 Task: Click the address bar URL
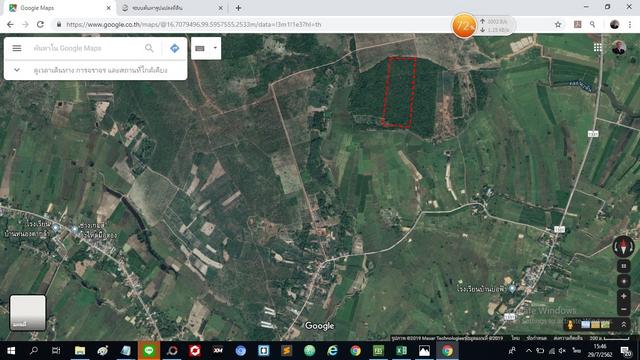[194, 24]
